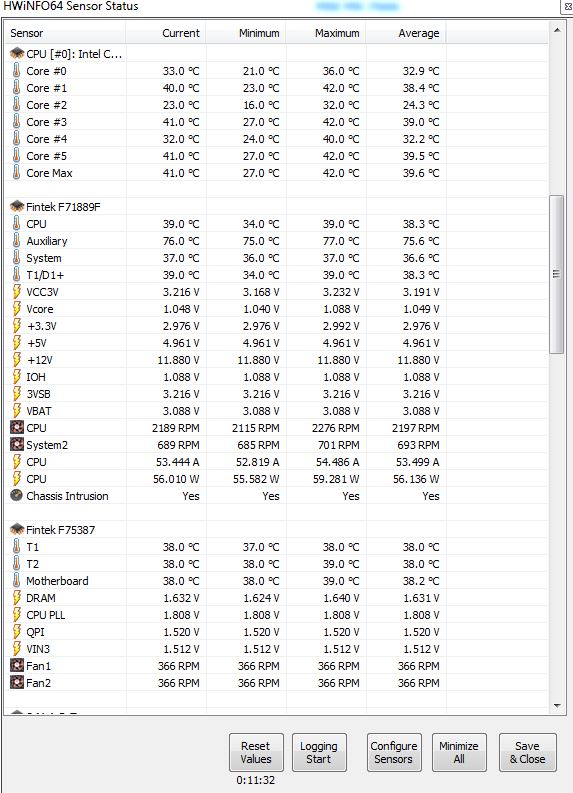Select the Core #1 sensor row label
This screenshot has height=793, width=573.
47,88
